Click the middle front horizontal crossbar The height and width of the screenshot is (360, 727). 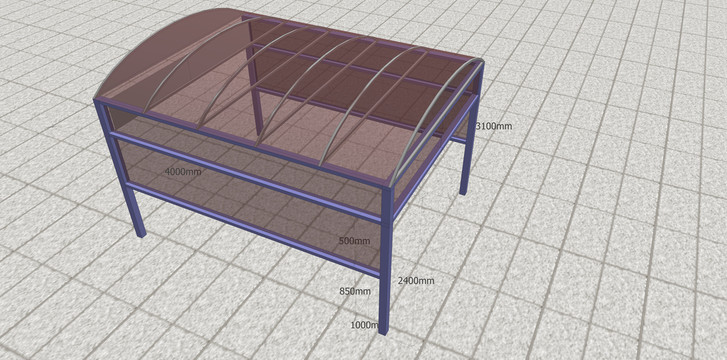click(x=246, y=177)
